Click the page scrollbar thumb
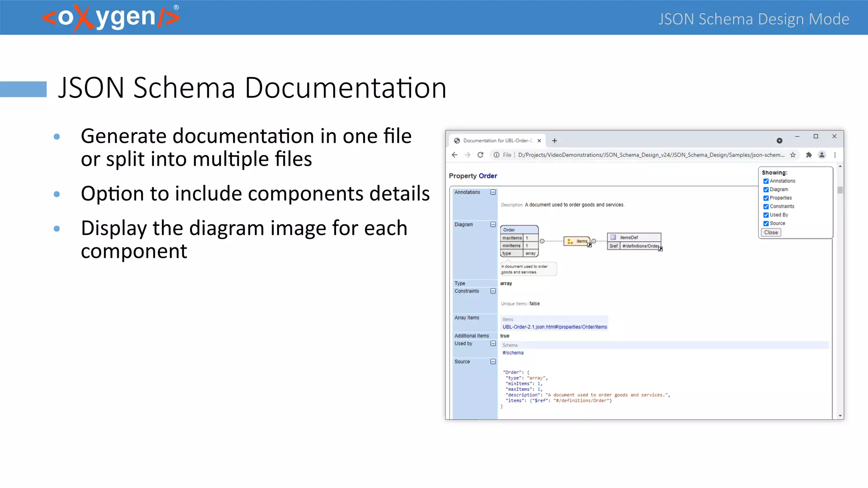 tap(840, 190)
